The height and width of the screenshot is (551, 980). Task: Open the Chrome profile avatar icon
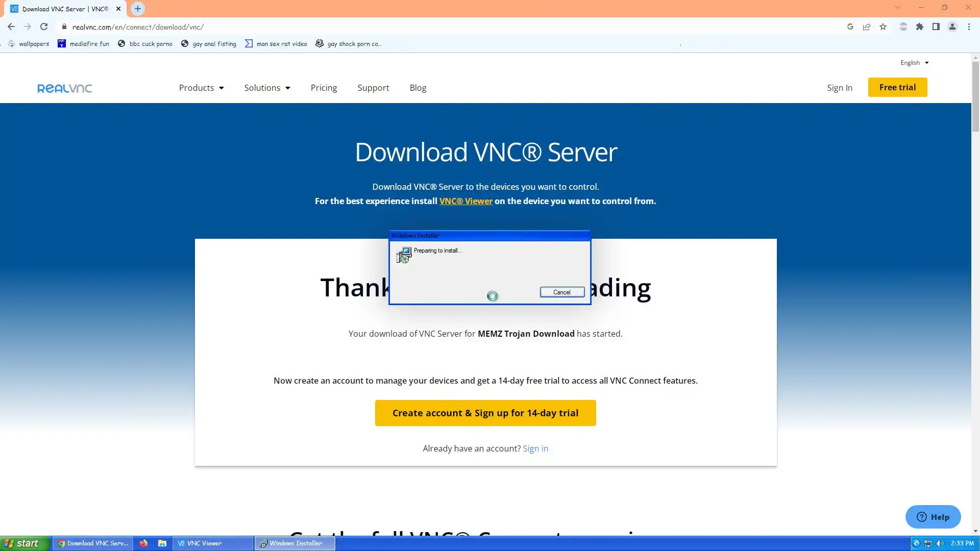coord(952,27)
